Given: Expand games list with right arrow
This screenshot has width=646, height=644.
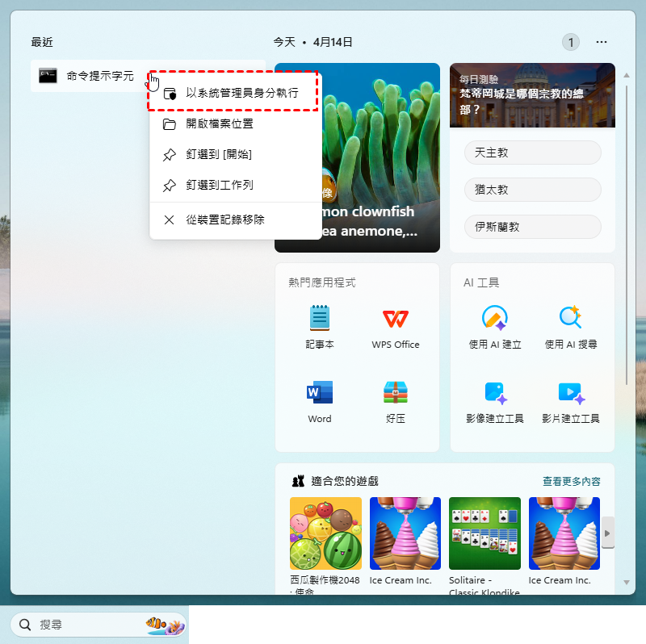Looking at the screenshot, I should [x=608, y=533].
